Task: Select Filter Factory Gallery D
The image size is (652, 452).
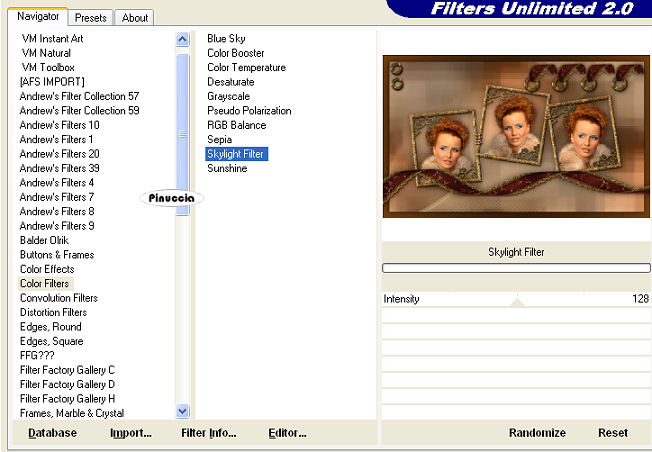Action: (67, 384)
